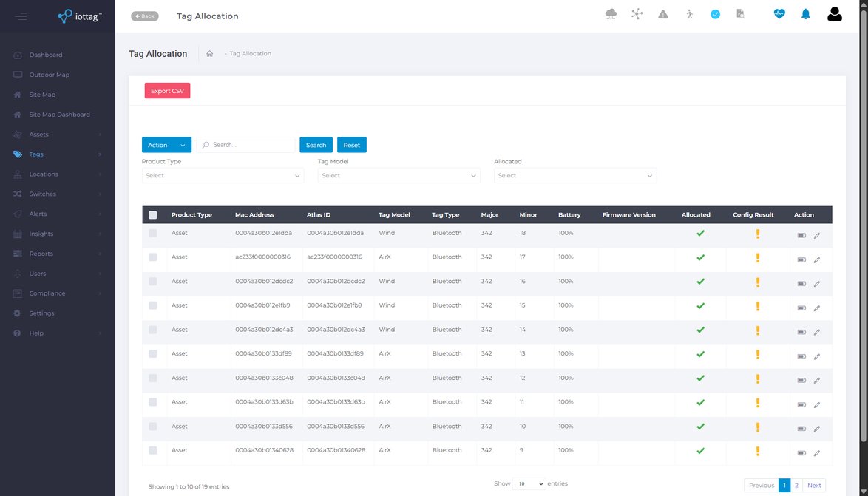This screenshot has height=496, width=868.
Task: Click into the Search text field
Action: click(245, 145)
